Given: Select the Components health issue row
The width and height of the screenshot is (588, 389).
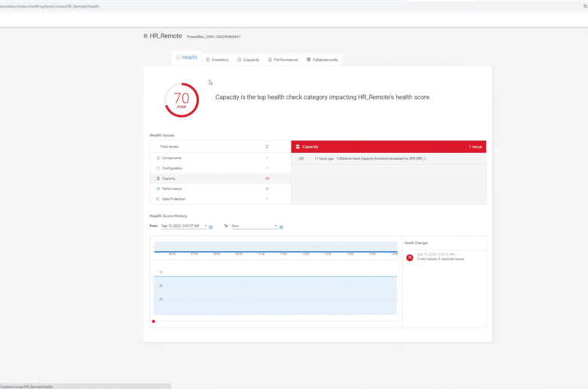Looking at the screenshot, I should point(220,158).
